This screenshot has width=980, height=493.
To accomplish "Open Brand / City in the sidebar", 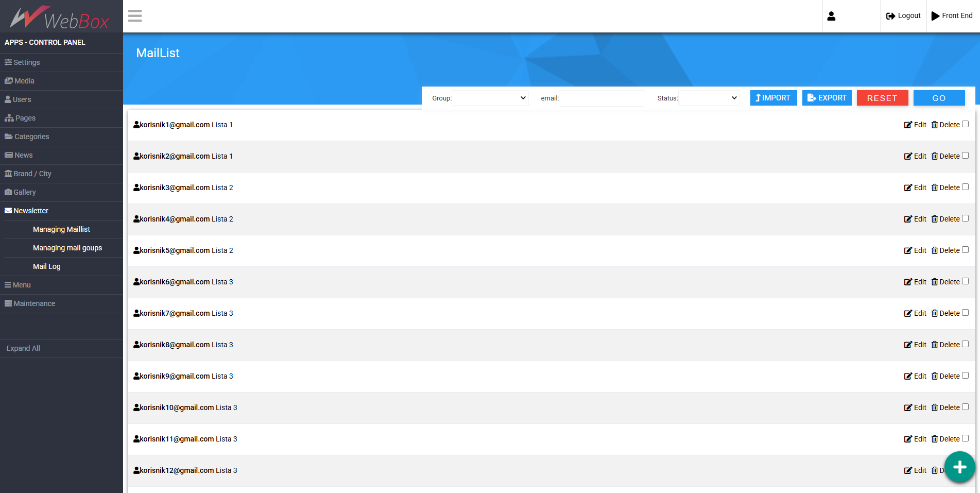I will click(x=61, y=174).
